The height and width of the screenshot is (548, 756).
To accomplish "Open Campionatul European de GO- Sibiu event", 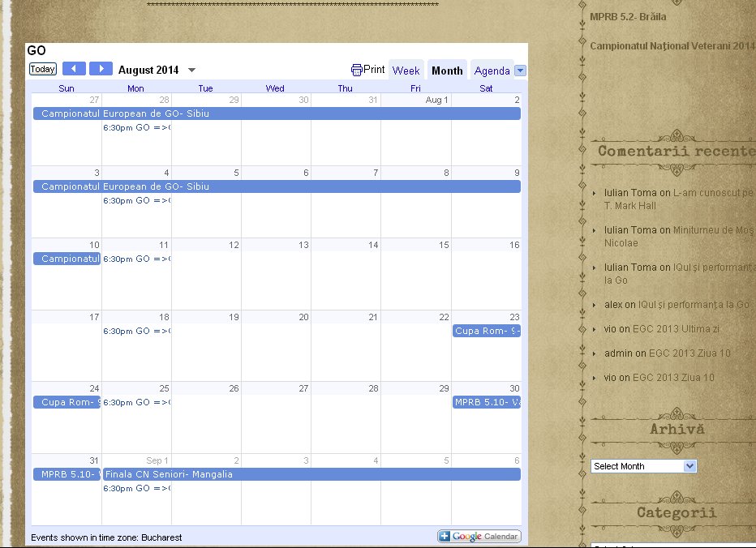I will click(277, 113).
